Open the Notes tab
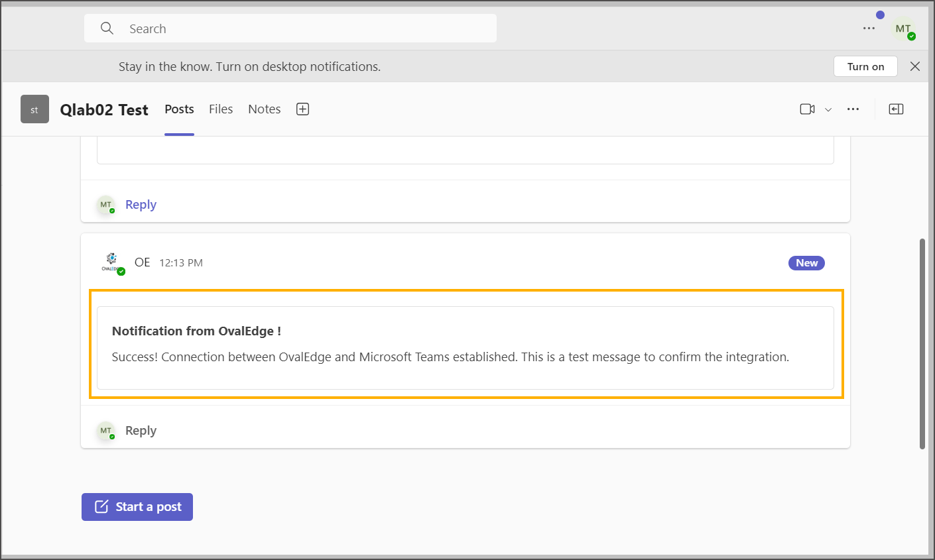The width and height of the screenshot is (935, 560). (264, 109)
